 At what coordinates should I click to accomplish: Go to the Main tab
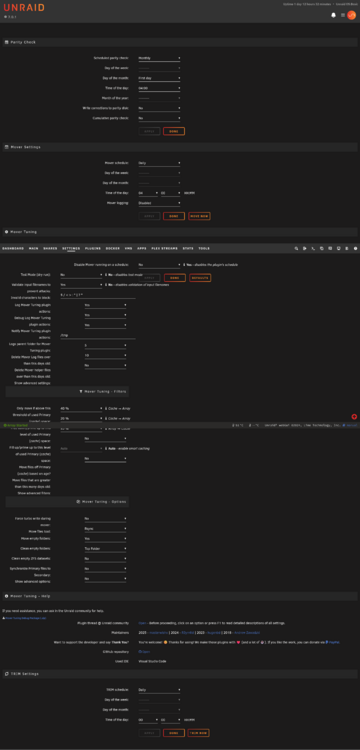click(33, 249)
